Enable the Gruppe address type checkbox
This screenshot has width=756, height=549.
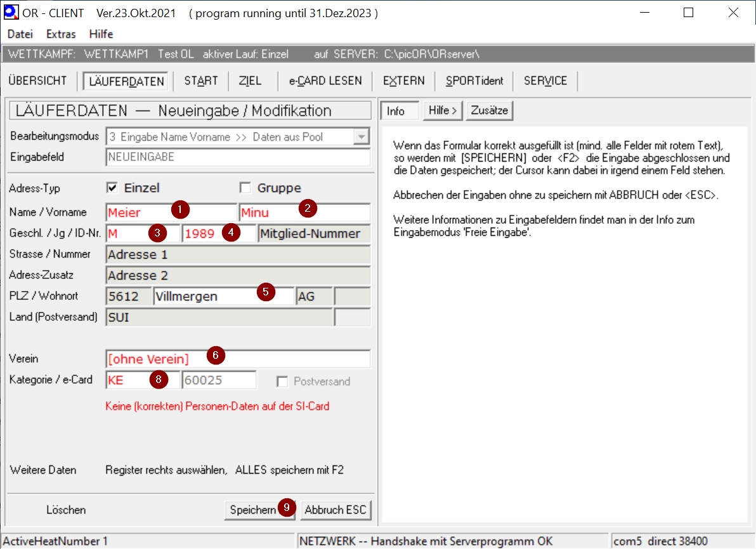point(245,188)
